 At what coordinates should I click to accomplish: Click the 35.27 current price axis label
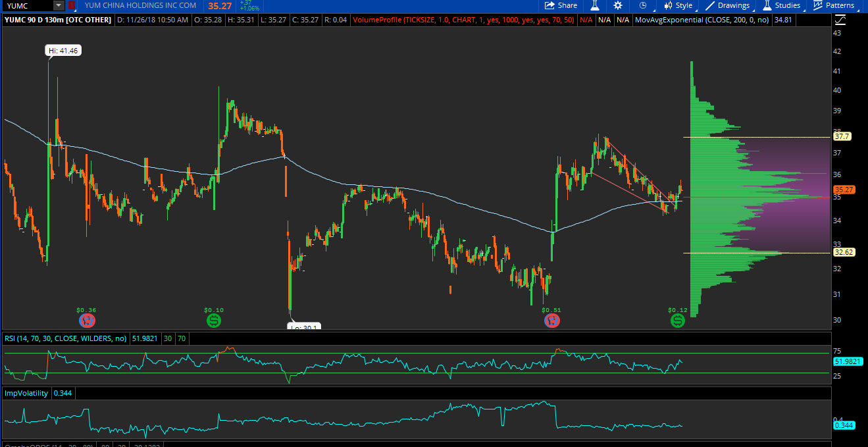(844, 189)
